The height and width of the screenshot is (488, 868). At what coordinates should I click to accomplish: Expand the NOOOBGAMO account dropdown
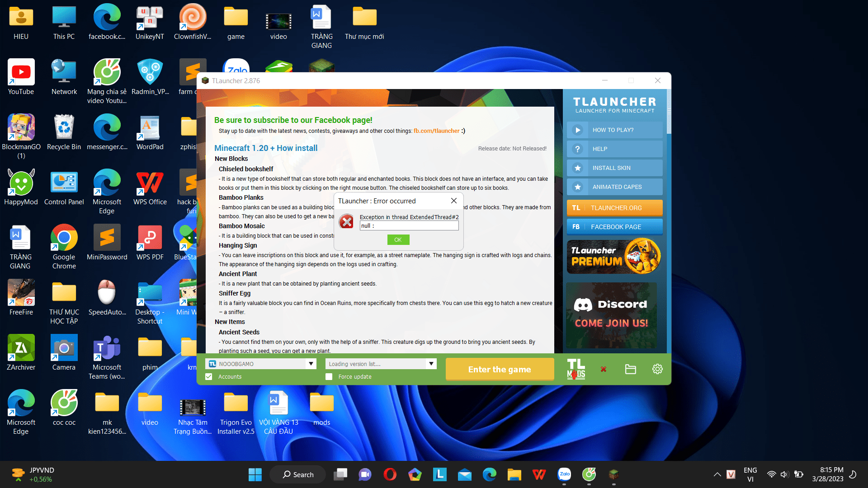(311, 364)
